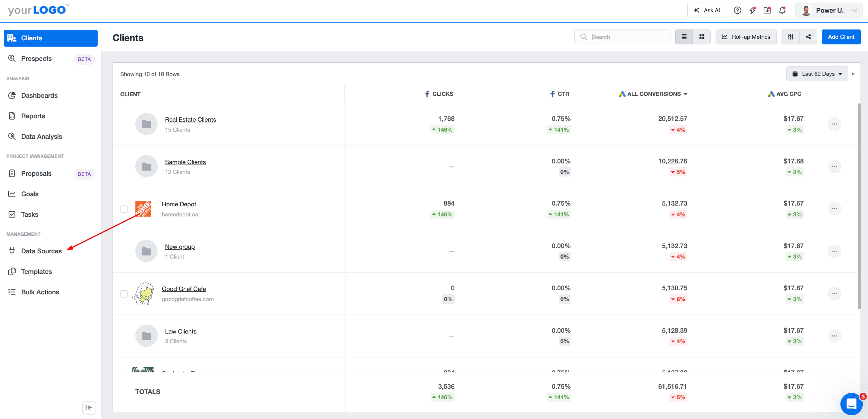Image resolution: width=868 pixels, height=419 pixels.
Task: Click the help question-mark icon
Action: pos(737,10)
